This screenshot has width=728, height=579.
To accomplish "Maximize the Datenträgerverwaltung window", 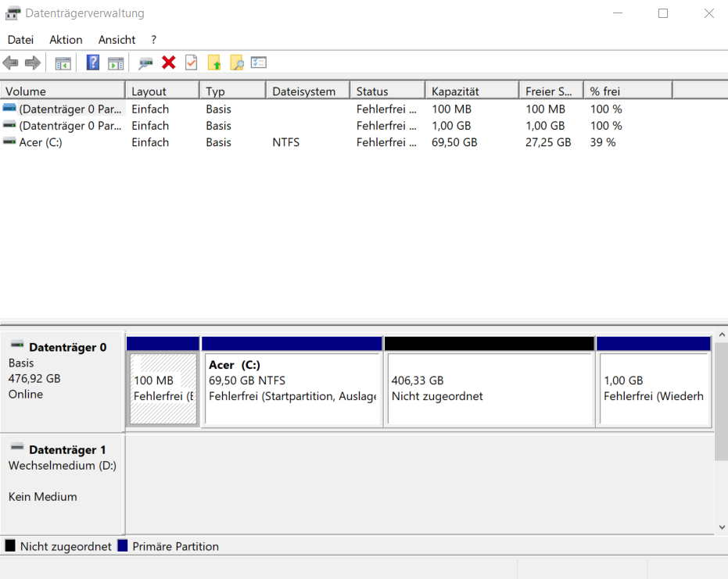I will pos(663,13).
